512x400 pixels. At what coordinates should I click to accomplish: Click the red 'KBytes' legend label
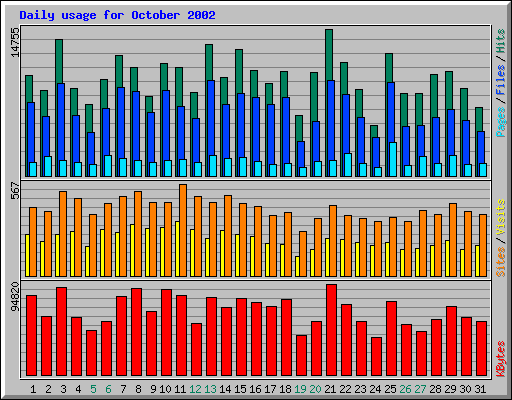500,359
